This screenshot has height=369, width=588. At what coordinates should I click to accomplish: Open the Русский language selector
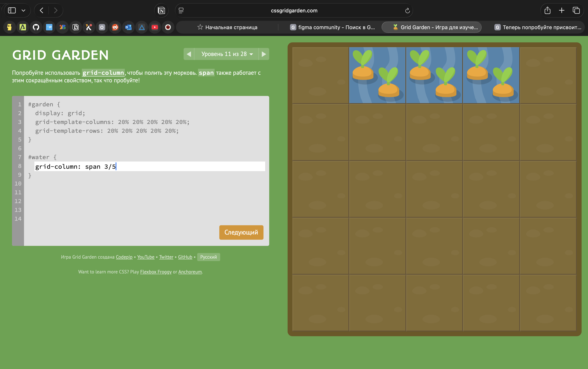coord(208,257)
